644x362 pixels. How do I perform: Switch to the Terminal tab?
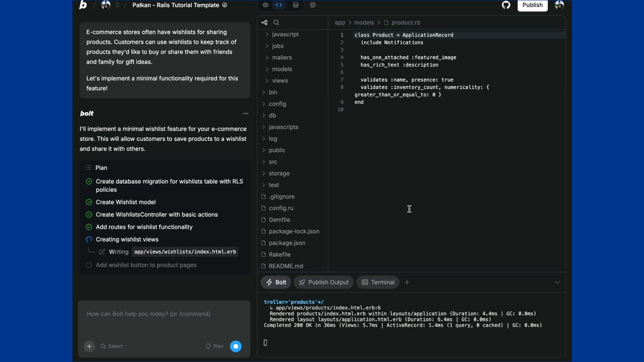click(x=378, y=282)
